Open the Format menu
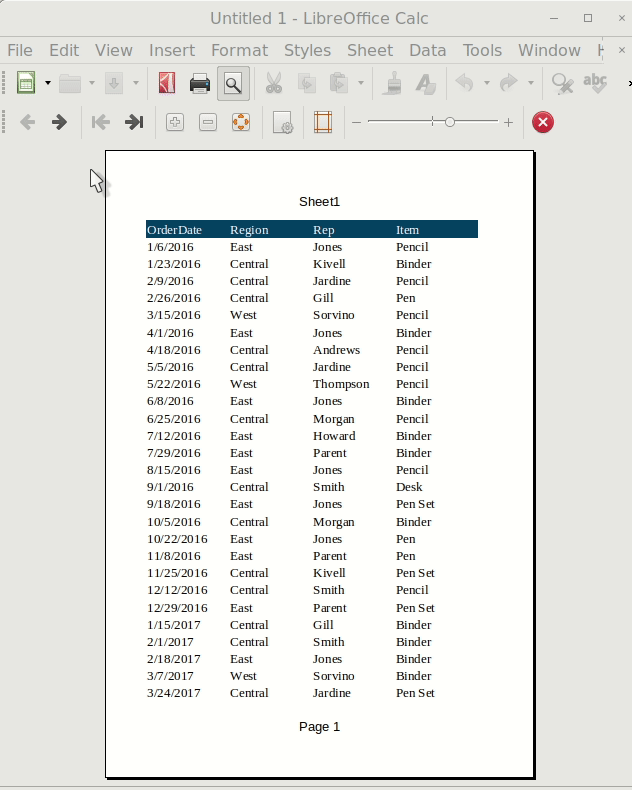This screenshot has height=790, width=632. click(x=239, y=50)
